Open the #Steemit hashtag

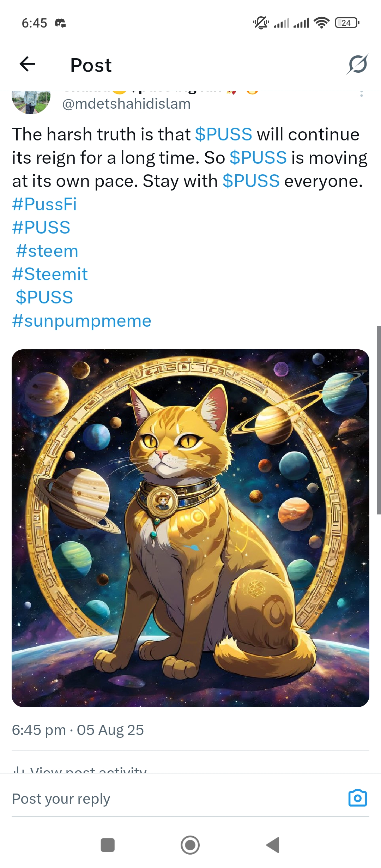pyautogui.click(x=50, y=274)
